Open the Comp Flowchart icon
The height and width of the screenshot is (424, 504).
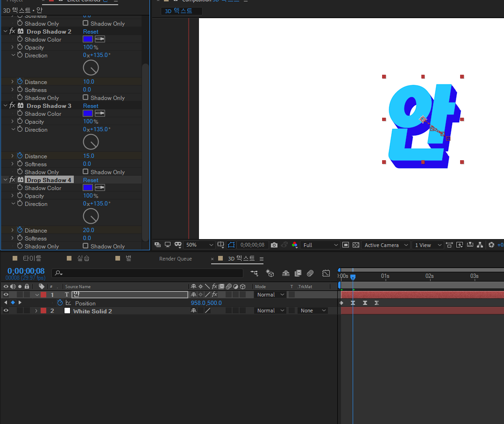coord(480,245)
